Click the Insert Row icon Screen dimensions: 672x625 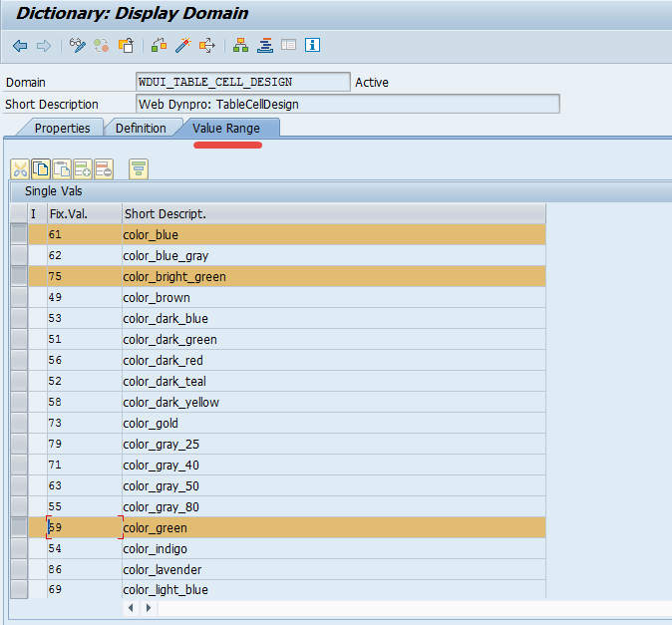coord(83,168)
